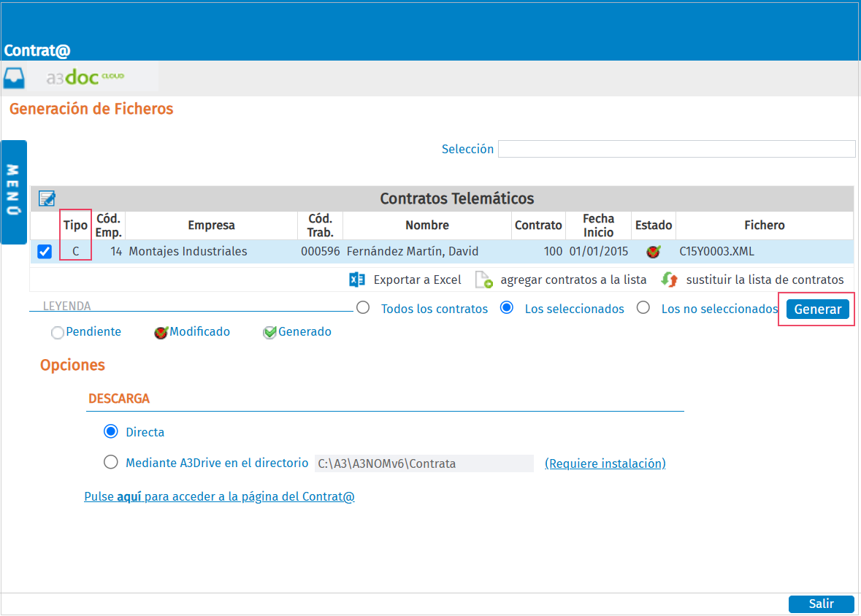Viewport: 861px width, 616px height.
Task: Choose the Directa download option
Action: [111, 431]
